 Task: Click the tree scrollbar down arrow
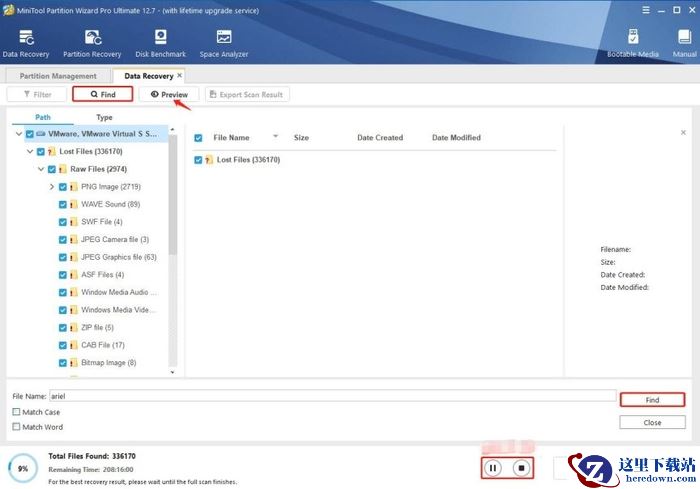172,372
